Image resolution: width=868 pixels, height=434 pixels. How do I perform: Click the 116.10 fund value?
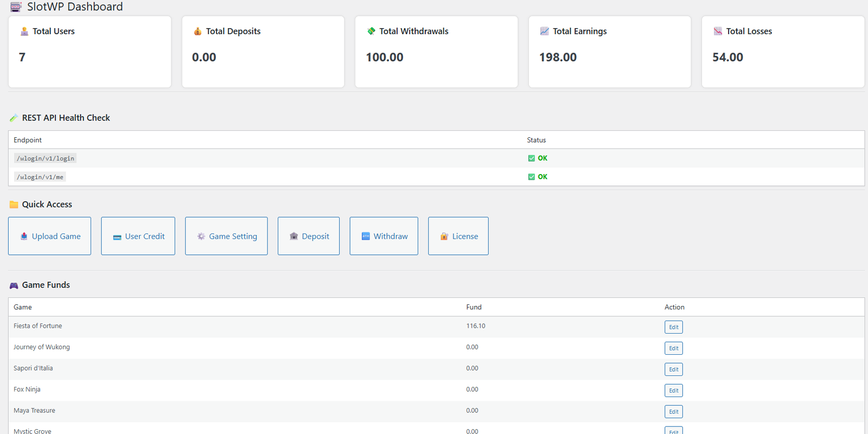point(476,326)
